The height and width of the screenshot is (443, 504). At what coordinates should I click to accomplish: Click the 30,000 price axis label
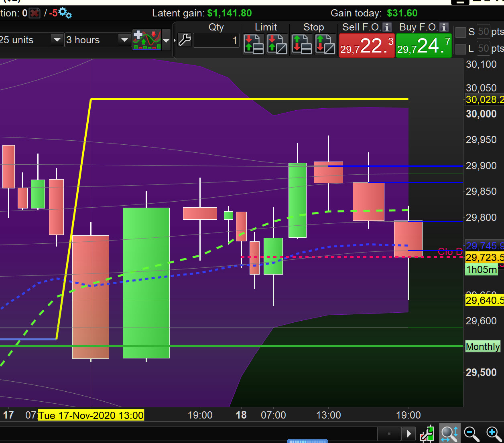point(481,114)
